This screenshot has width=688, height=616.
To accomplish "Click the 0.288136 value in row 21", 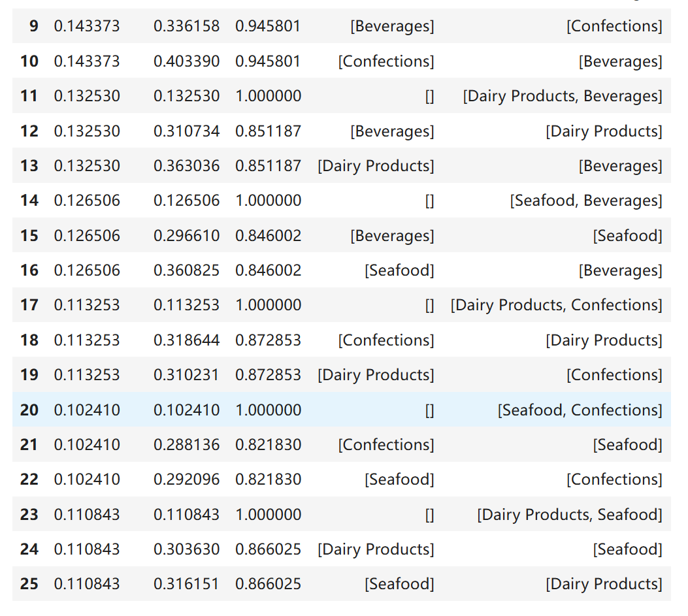I will pyautogui.click(x=186, y=445).
